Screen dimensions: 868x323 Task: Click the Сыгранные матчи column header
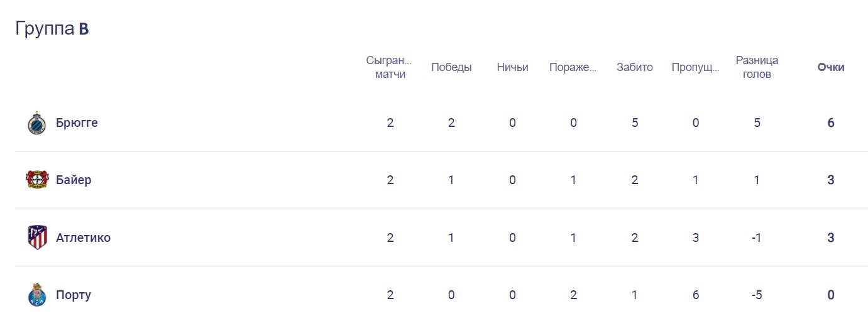click(390, 67)
